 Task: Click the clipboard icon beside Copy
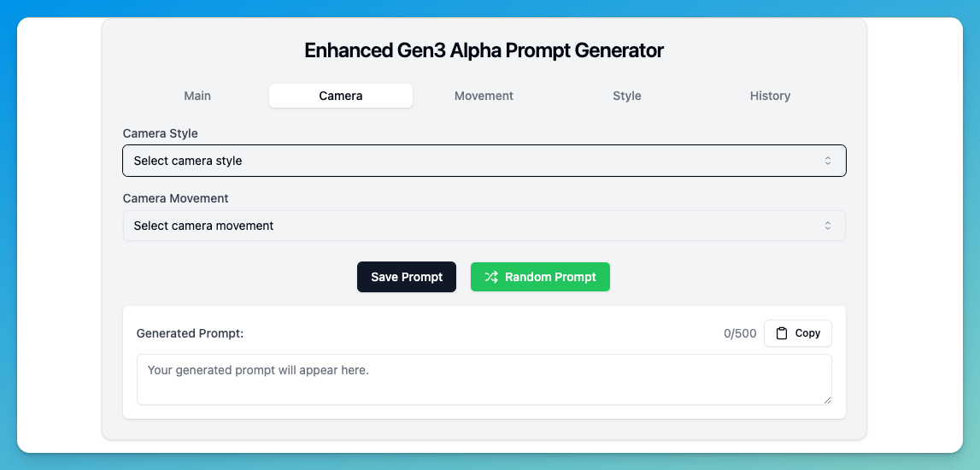(782, 333)
